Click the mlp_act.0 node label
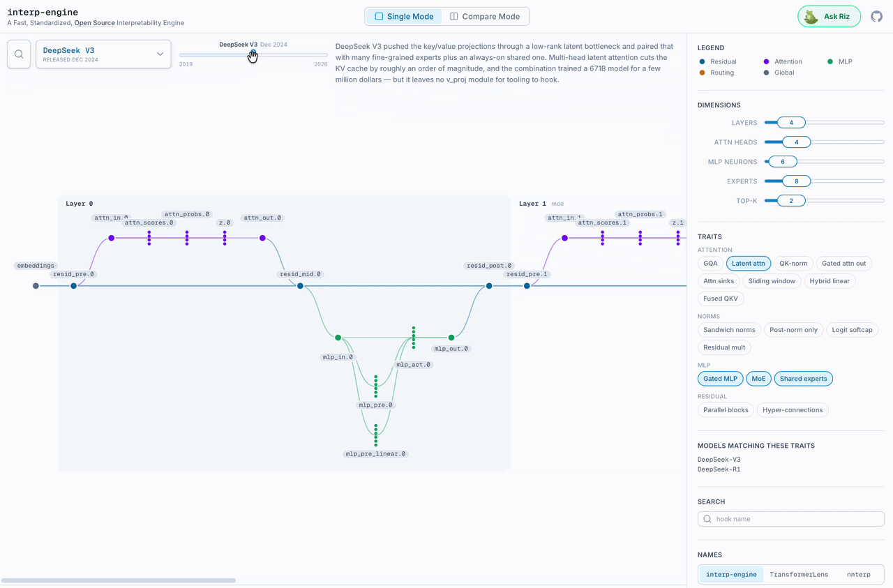The image size is (893, 588). 414,365
